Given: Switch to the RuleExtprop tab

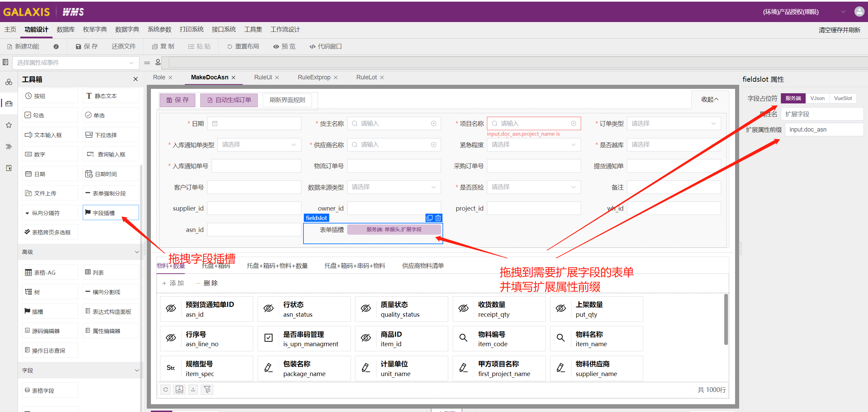Looking at the screenshot, I should pyautogui.click(x=314, y=77).
